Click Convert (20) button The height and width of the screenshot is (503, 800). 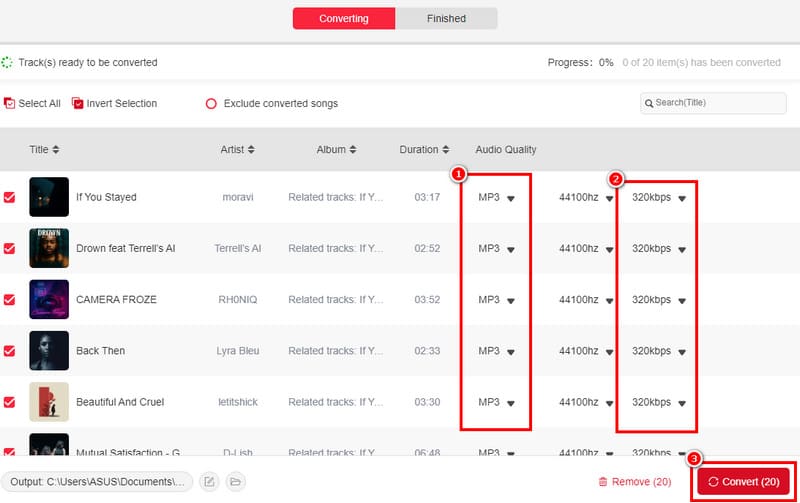pos(743,482)
